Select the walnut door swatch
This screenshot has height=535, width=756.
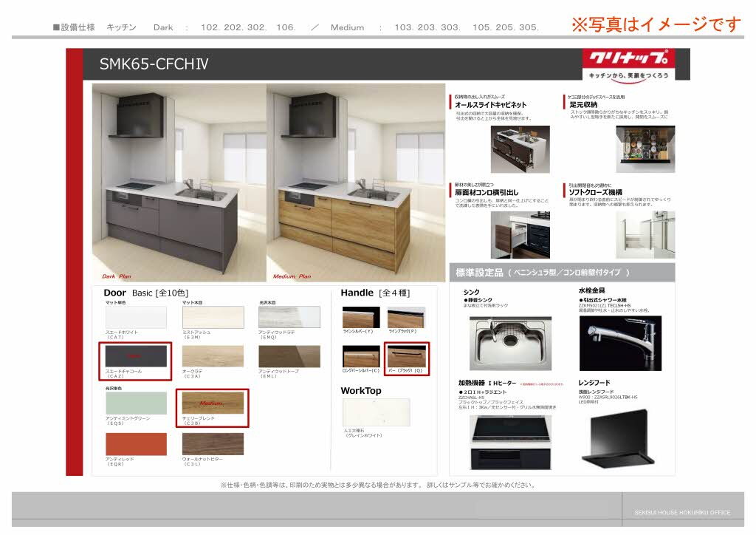point(213,444)
